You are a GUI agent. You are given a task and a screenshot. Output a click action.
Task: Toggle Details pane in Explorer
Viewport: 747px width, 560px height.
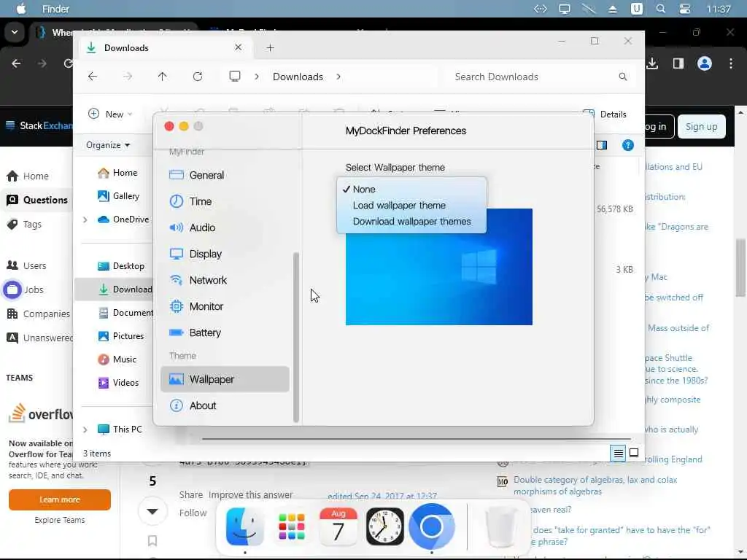pos(605,114)
